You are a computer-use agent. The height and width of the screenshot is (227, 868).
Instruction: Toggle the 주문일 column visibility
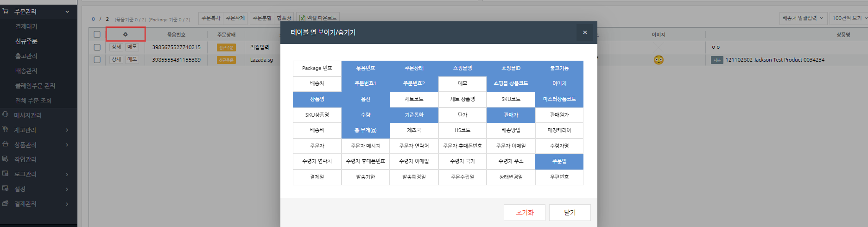[559, 161]
